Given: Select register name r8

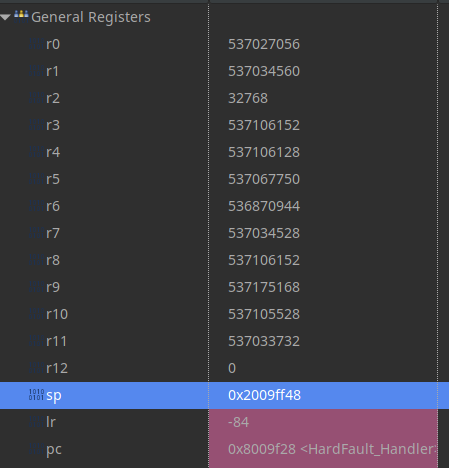Looking at the screenshot, I should point(53,260).
